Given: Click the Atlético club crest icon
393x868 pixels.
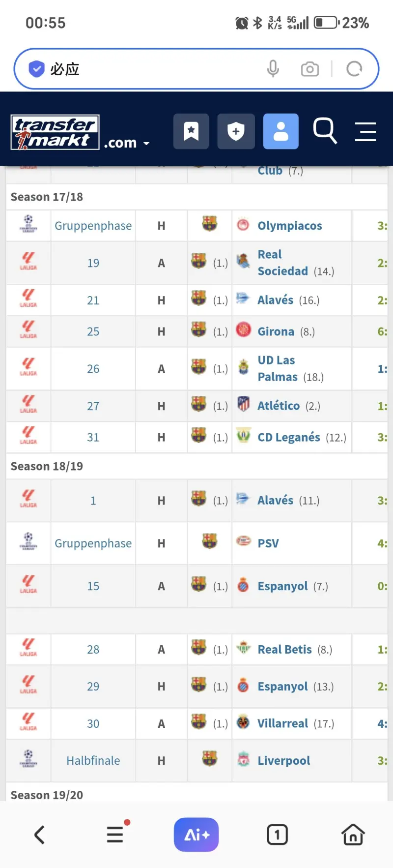Looking at the screenshot, I should [244, 404].
